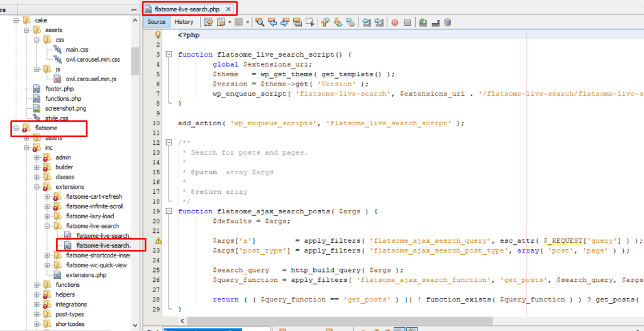The image size is (644, 331).
Task: Toggle Highlight Search icon
Action: click(x=297, y=22)
